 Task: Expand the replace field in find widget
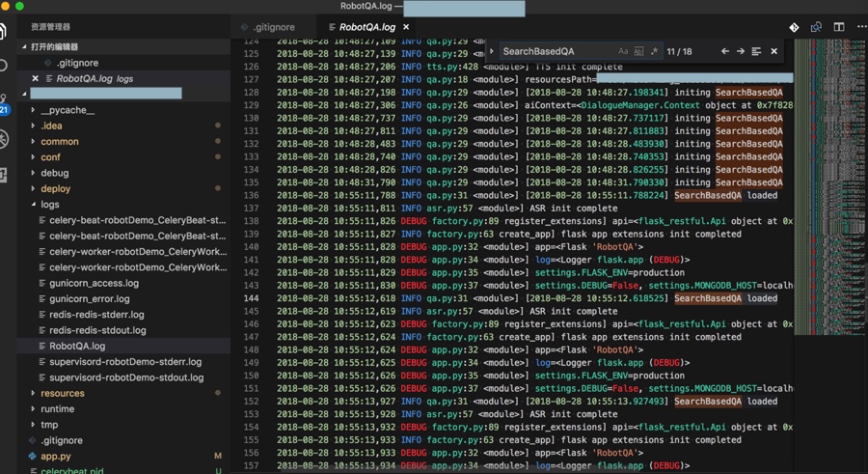click(492, 51)
